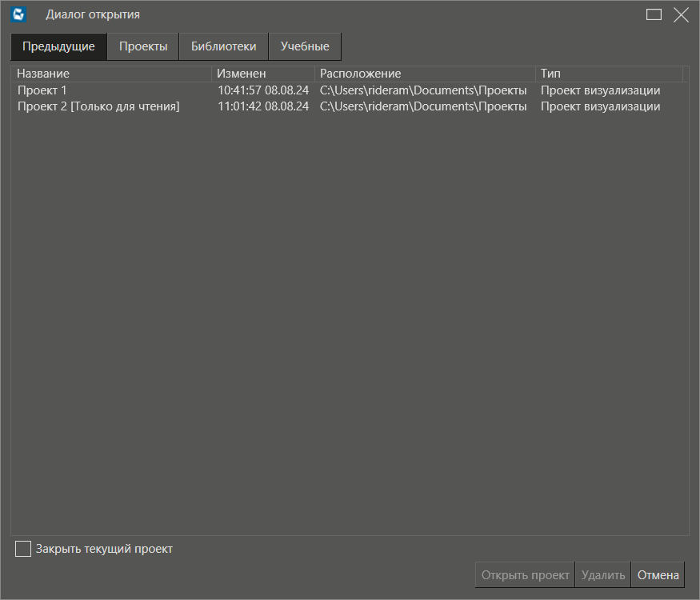Maximize the Диалог открытия window

654,14
